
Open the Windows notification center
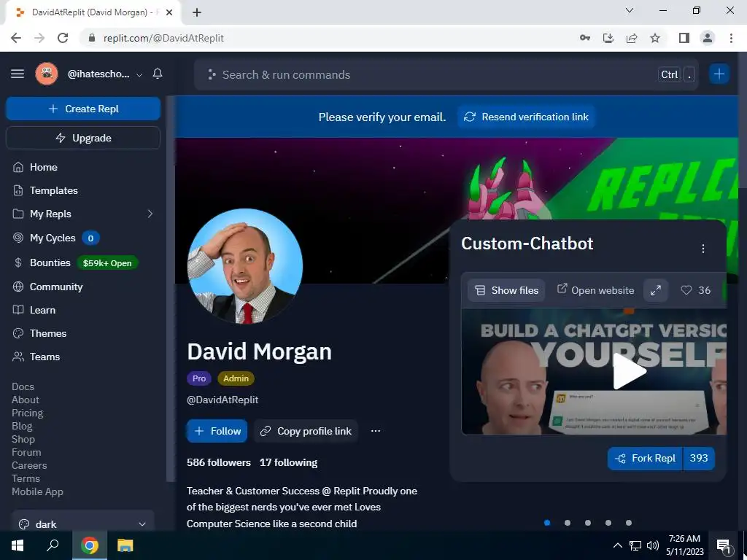724,545
